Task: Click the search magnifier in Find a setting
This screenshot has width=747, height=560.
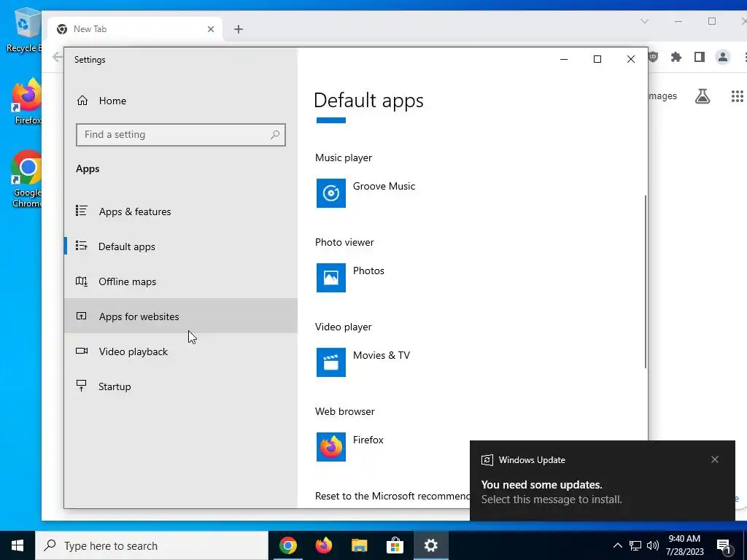Action: coord(275,135)
